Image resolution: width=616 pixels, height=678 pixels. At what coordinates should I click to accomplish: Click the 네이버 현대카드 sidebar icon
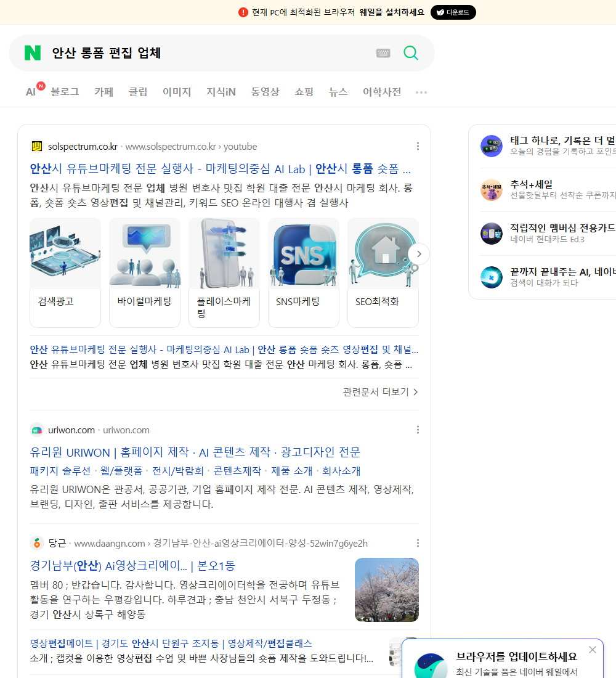pyautogui.click(x=492, y=234)
